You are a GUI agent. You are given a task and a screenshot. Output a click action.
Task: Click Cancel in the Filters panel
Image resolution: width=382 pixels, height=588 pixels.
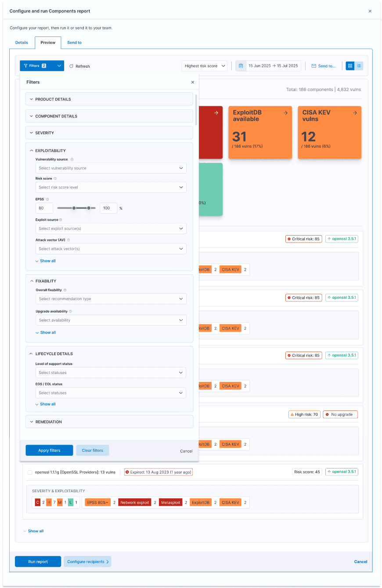[x=186, y=451]
